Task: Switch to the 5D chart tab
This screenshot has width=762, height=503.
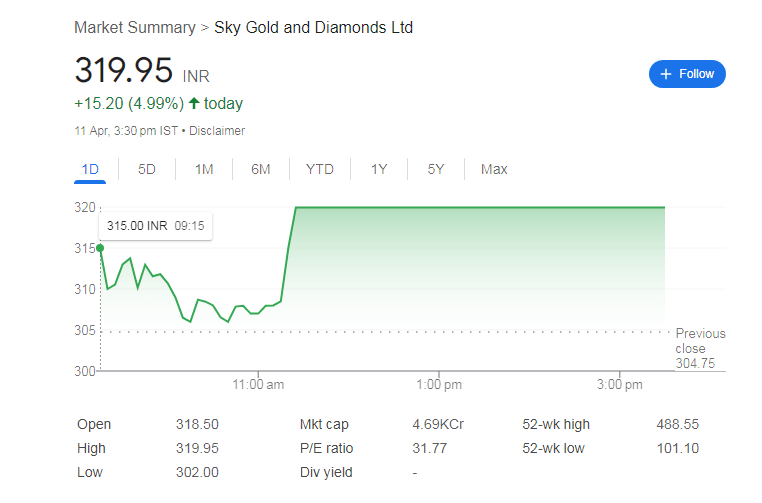Action: pos(147,169)
